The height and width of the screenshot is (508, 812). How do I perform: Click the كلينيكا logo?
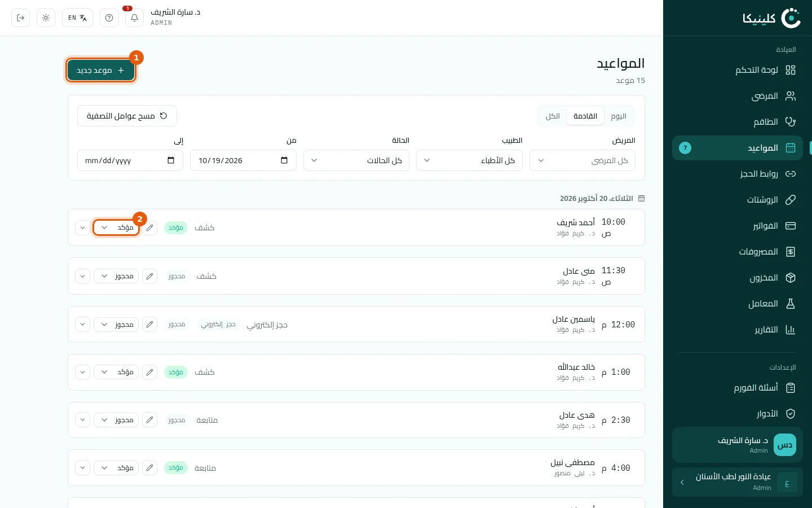[x=771, y=18]
